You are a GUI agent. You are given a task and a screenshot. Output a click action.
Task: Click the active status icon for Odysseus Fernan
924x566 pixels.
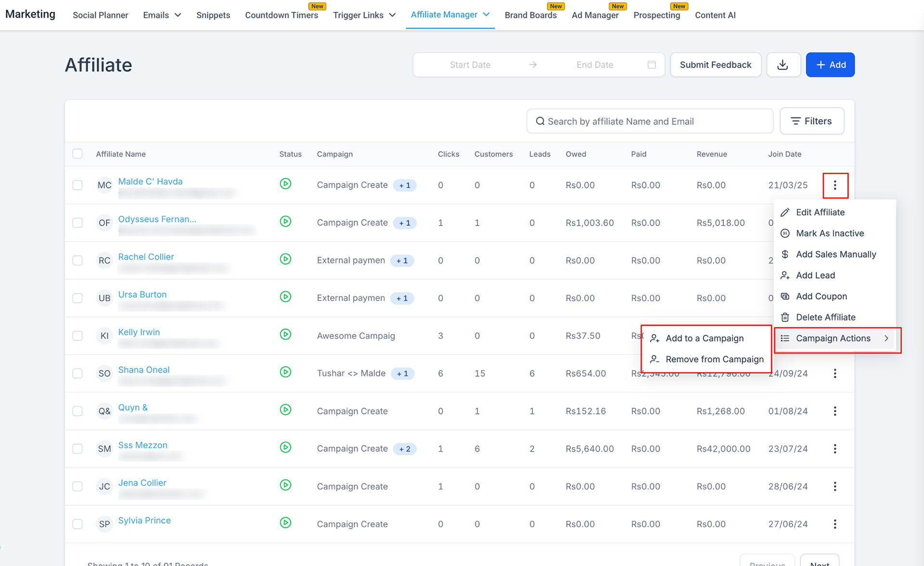tap(285, 221)
